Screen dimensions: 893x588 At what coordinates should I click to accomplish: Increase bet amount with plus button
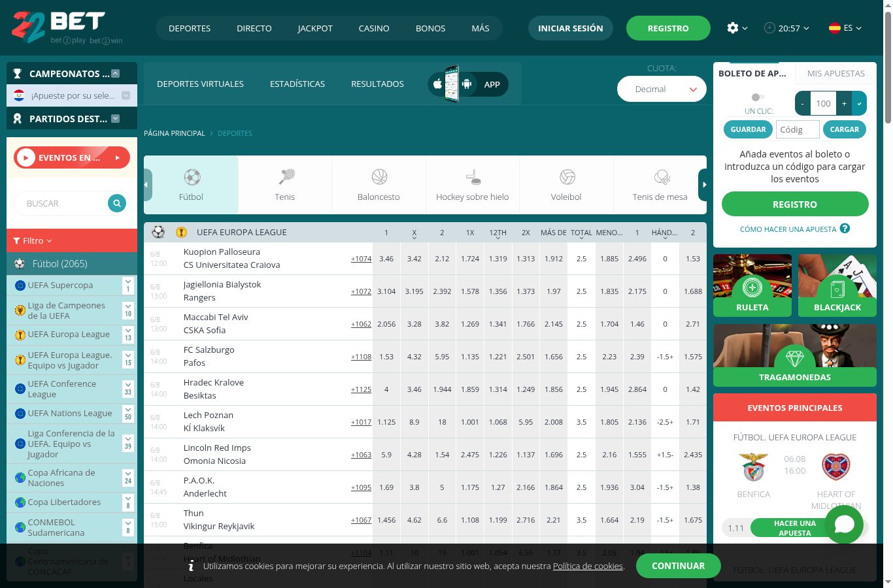coord(845,103)
